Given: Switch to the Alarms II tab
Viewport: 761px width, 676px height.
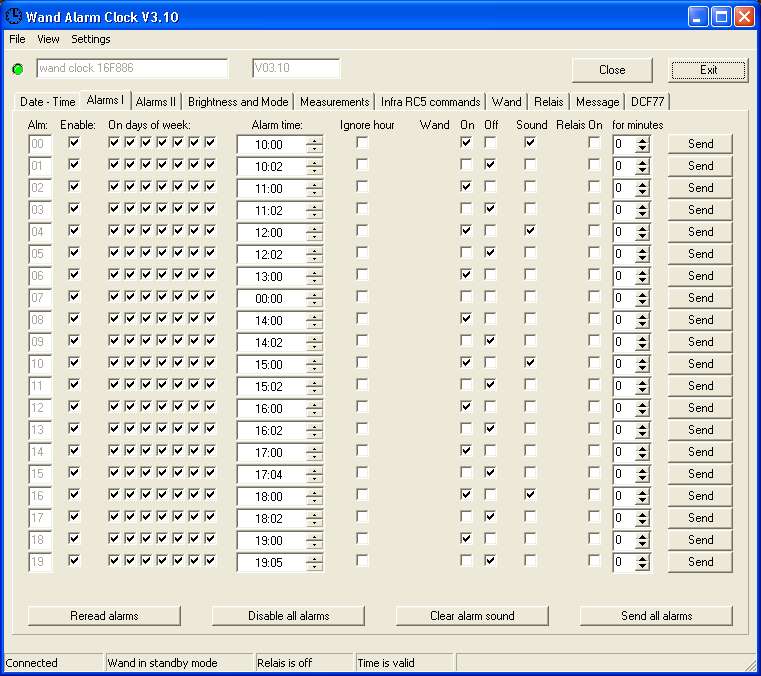Looking at the screenshot, I should [x=155, y=102].
